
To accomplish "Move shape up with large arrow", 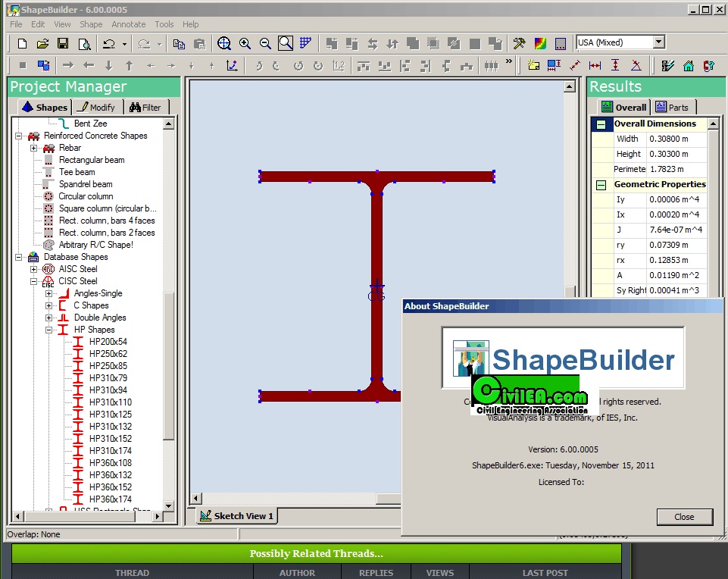I will click(129, 66).
